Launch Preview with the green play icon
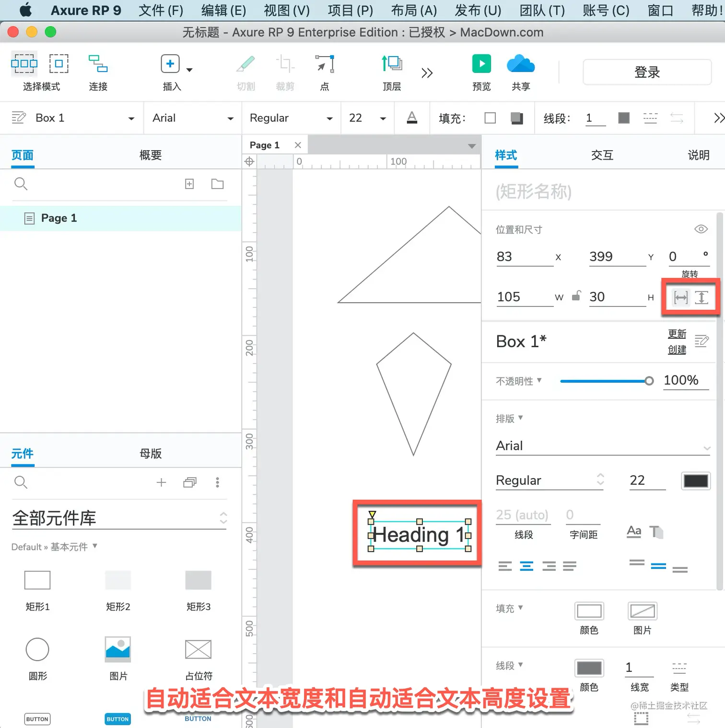The height and width of the screenshot is (728, 725). tap(481, 63)
